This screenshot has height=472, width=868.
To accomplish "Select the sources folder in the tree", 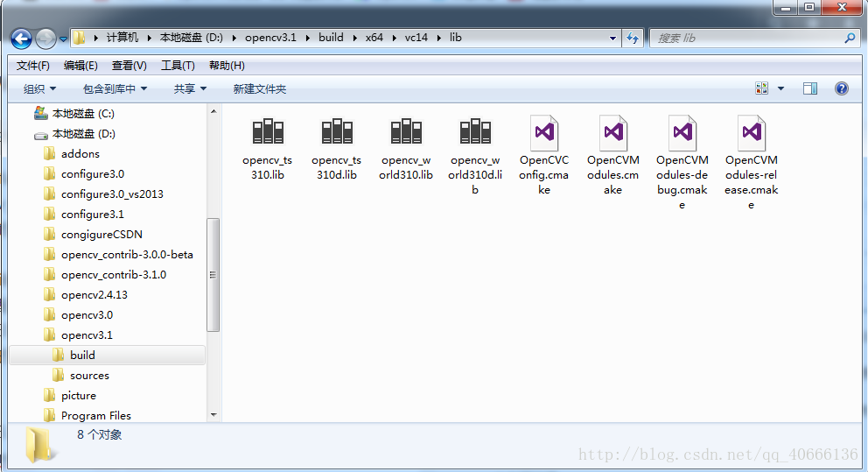I will coord(89,375).
